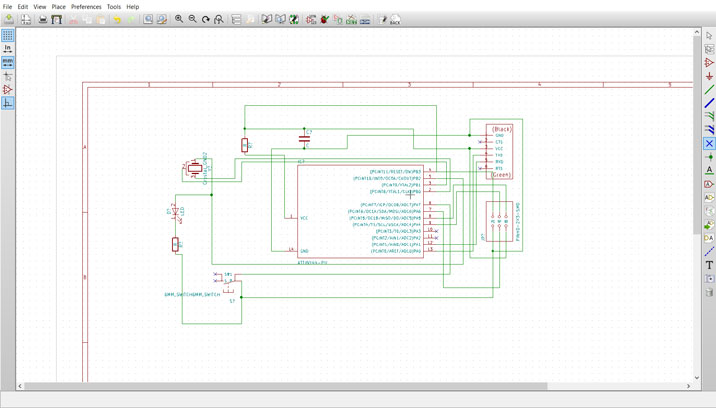Select the Crystal_GND2 symbol

(195, 169)
